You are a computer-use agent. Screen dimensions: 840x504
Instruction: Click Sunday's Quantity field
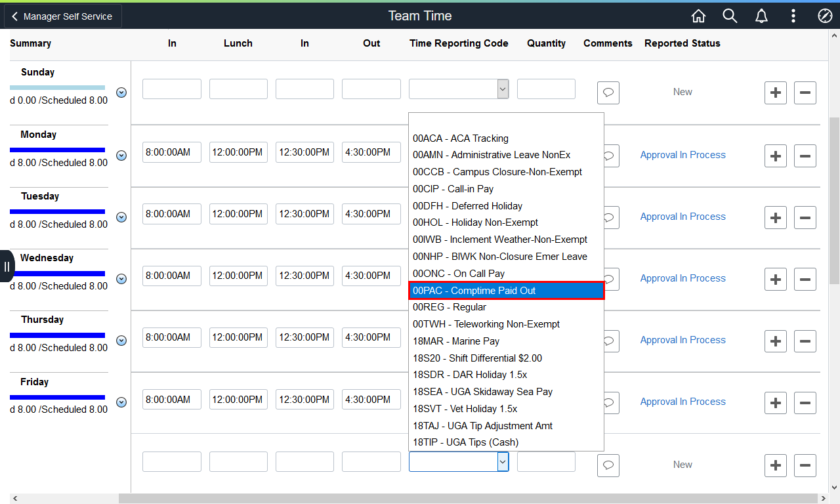coord(546,89)
